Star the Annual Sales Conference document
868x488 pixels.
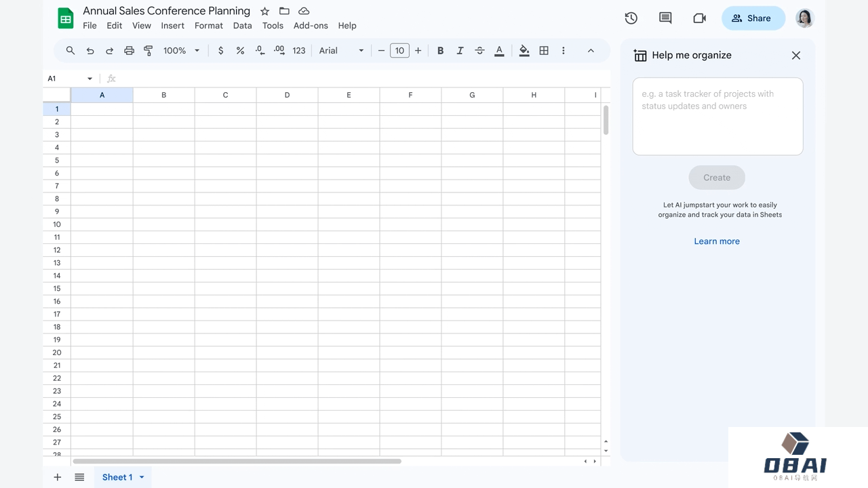pos(265,12)
